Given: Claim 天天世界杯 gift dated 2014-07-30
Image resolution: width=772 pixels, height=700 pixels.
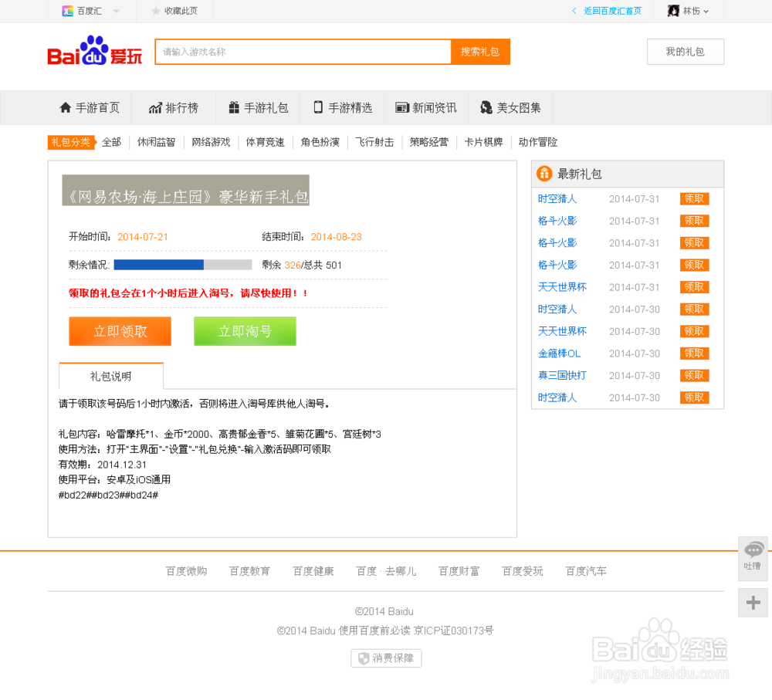Looking at the screenshot, I should click(x=694, y=331).
